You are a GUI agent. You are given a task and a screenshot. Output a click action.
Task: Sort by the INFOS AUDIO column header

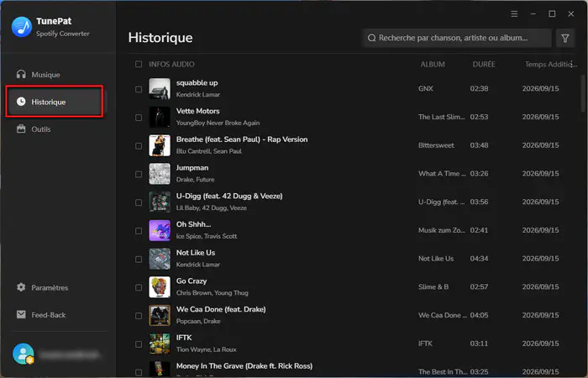click(x=171, y=64)
